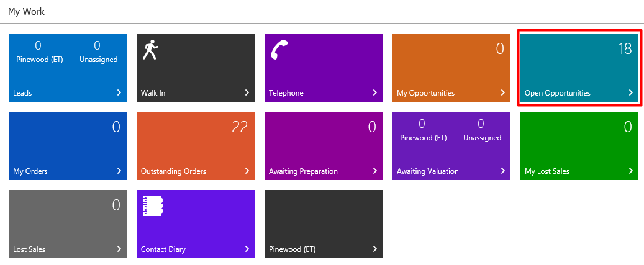The width and height of the screenshot is (644, 265).
Task: Click the telephone handset icon
Action: point(278,50)
